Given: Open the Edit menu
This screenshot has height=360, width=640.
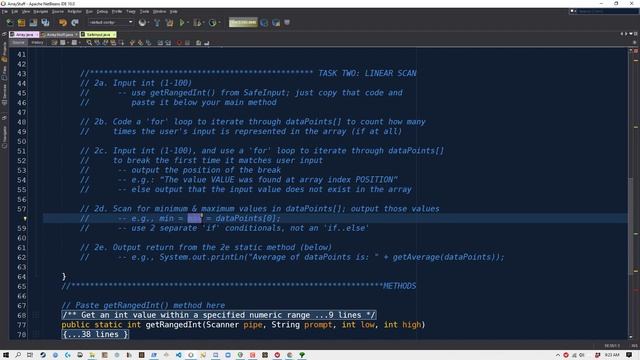Looking at the screenshot, I should (15, 11).
